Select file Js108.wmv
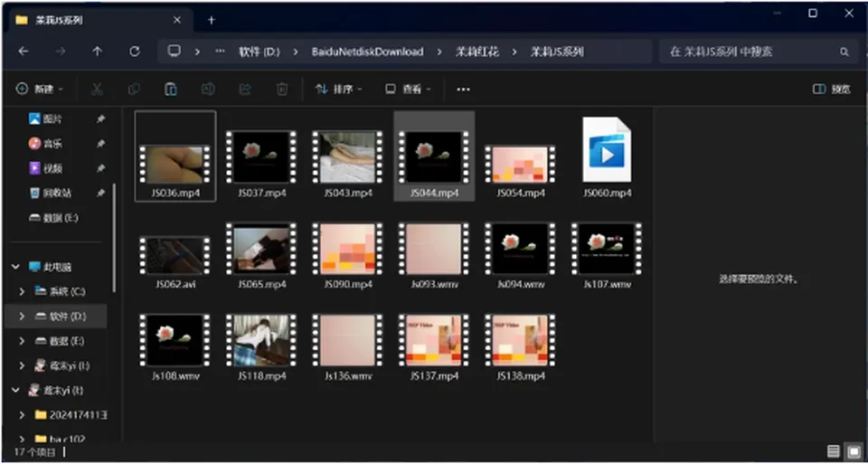 (x=175, y=347)
